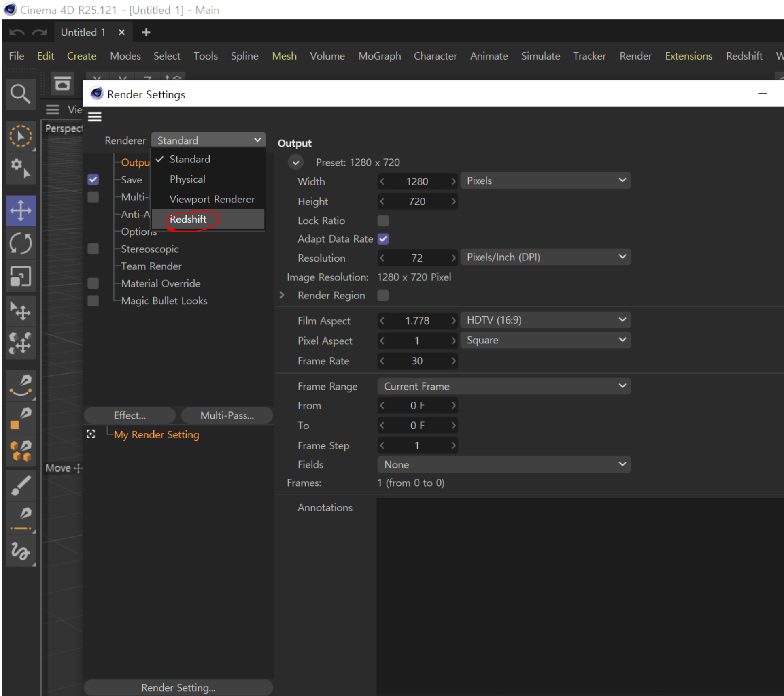Screen dimensions: 784x696
Task: Select My Render Setting entry
Action: click(157, 434)
